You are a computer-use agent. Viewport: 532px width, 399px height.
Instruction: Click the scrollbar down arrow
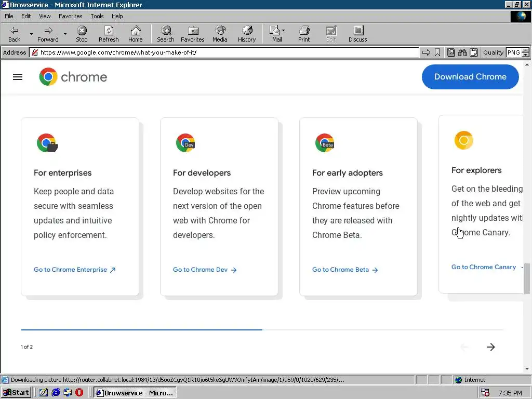pos(527,369)
